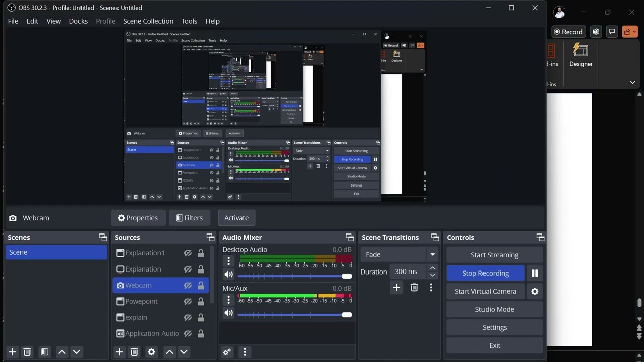Open scene filters icon in Scenes dock

coord(44,352)
